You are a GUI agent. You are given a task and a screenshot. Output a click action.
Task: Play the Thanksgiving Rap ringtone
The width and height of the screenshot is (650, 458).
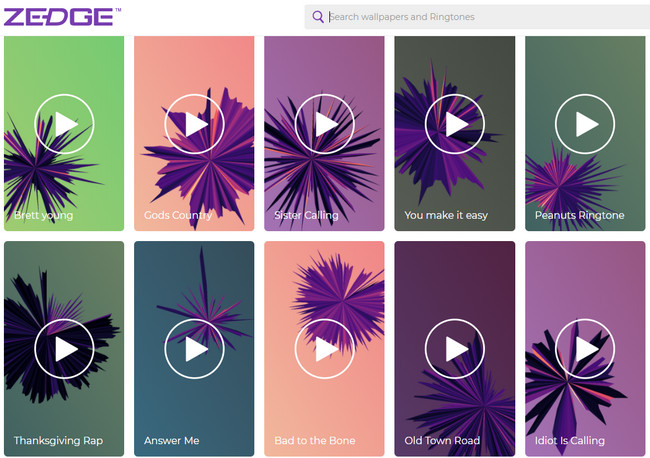click(64, 348)
